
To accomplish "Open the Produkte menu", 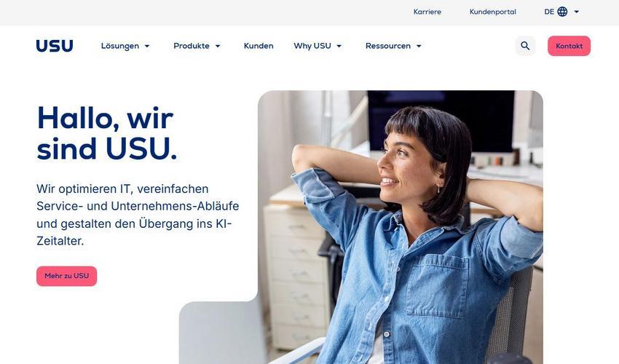I will [192, 46].
